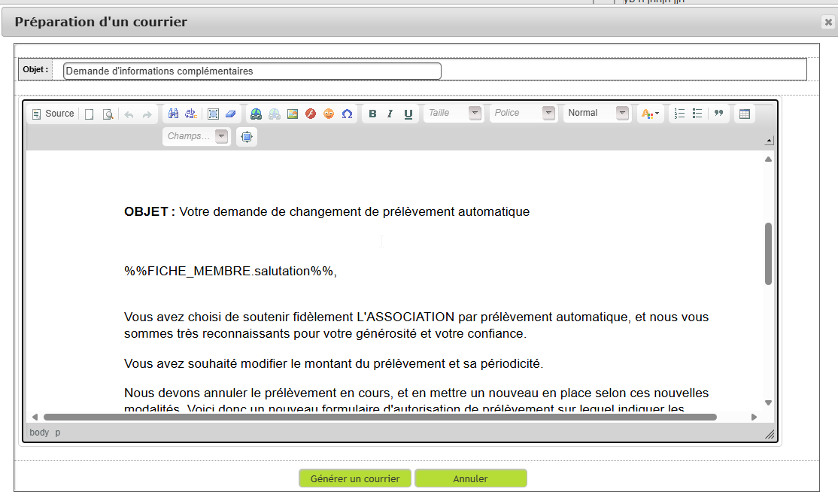838x504 pixels.
Task: Click the Générer un courrier button
Action: tap(355, 478)
